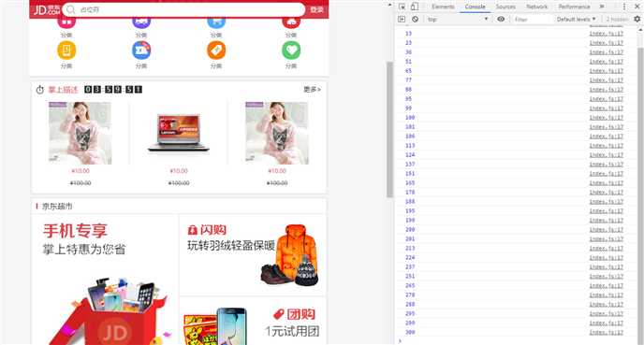Open the orange tag 分类 category icon
Viewport: 644px width, 345px height.
(216, 50)
